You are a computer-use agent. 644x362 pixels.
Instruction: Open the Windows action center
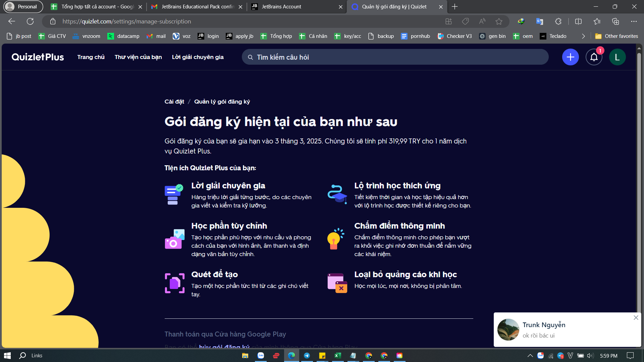coord(630,356)
